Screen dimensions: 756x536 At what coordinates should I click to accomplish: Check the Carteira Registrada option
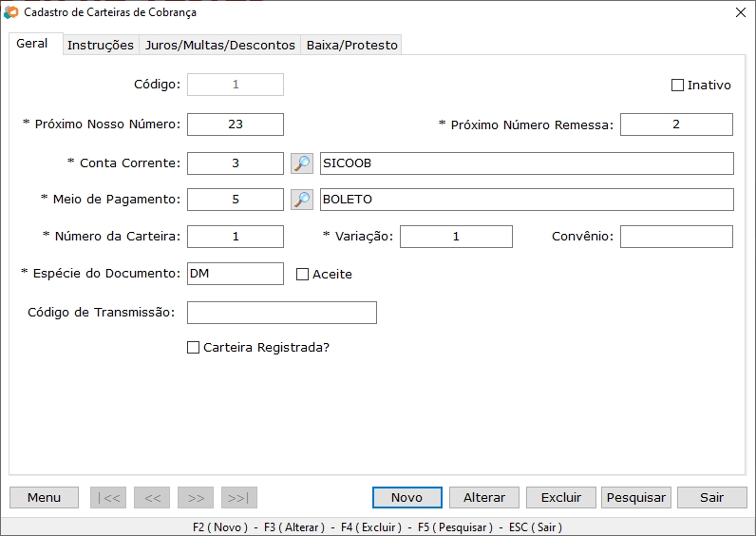point(194,348)
